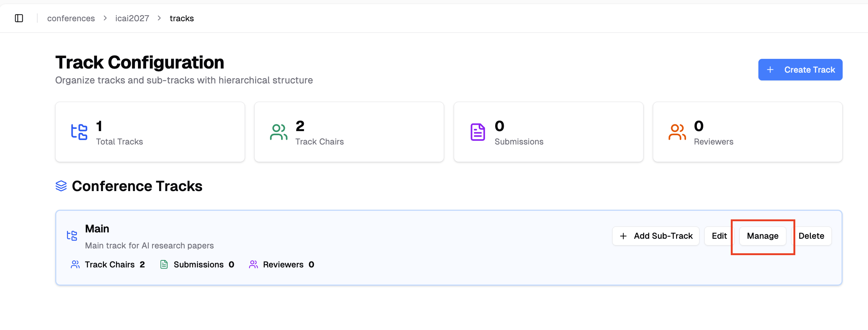Image resolution: width=868 pixels, height=330 pixels.
Task: Click the Total Tracks tree icon
Action: (x=79, y=132)
